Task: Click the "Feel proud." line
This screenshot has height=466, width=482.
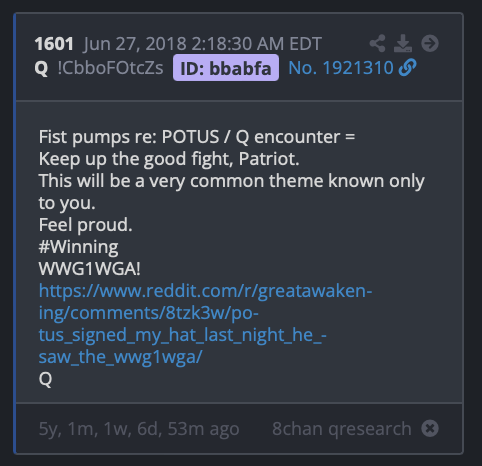Action: pos(85,225)
